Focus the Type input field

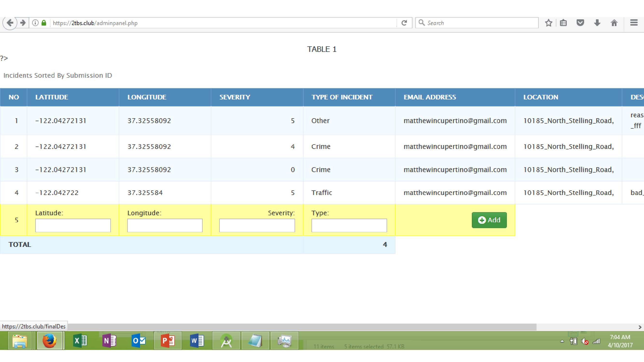coord(349,225)
